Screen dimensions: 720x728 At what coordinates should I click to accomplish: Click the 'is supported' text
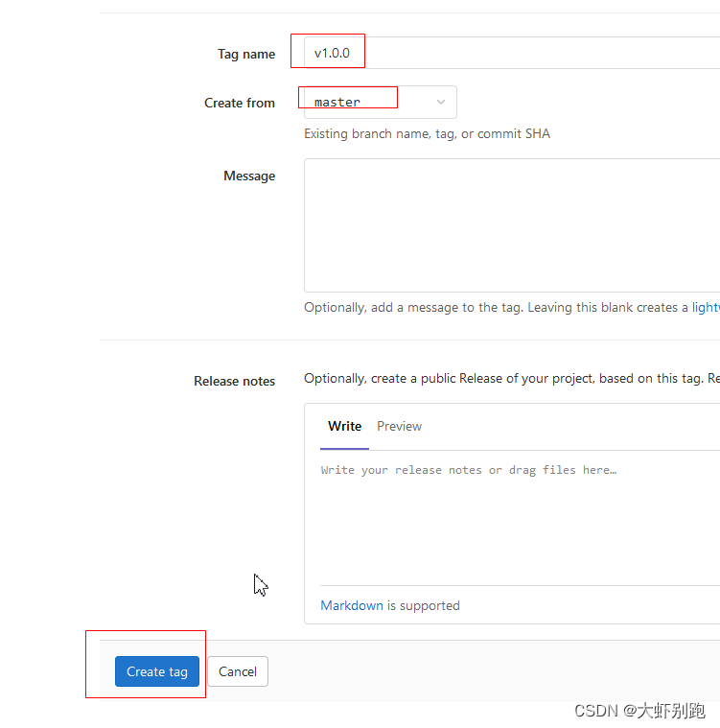[424, 605]
